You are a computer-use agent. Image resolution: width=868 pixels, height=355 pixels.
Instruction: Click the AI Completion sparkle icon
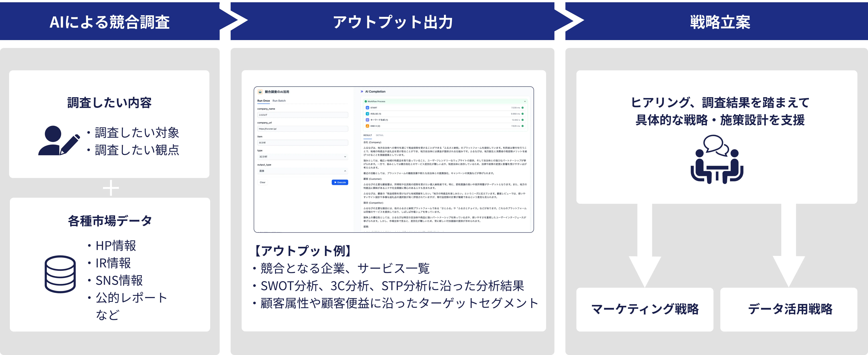click(x=362, y=91)
